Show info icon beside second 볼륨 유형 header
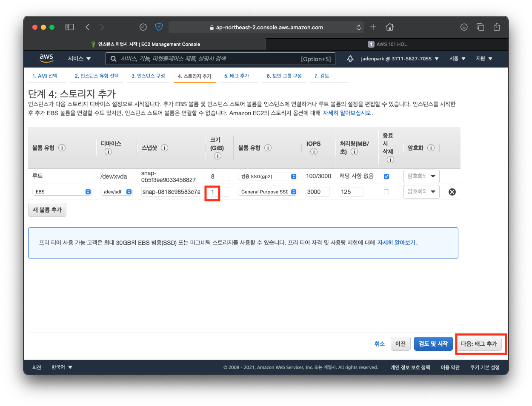This screenshot has width=532, height=406. 268,148
